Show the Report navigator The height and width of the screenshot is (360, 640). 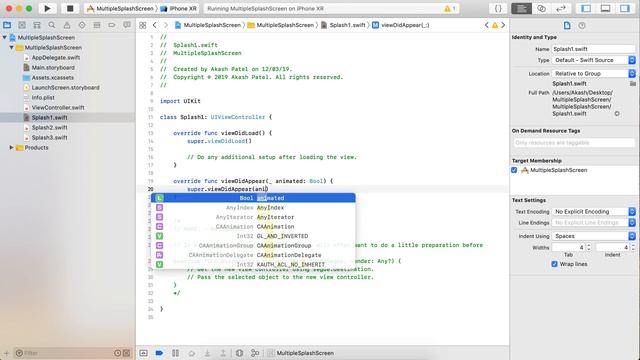pos(127,25)
